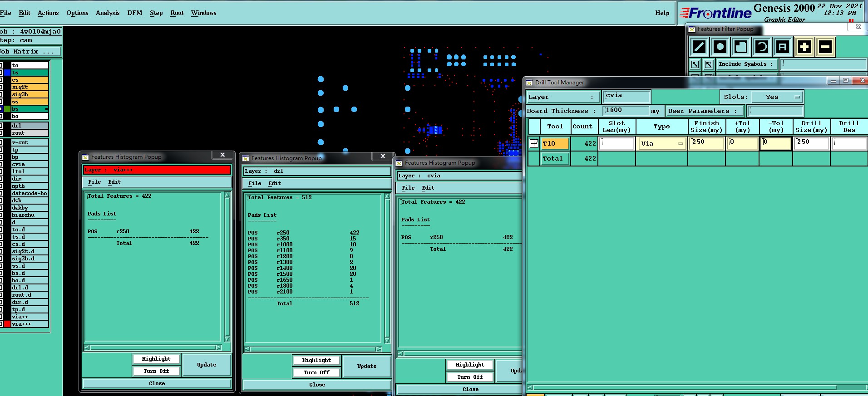Screen dimensions: 868x396
Task: Click the Include Symbols button
Action: click(x=747, y=64)
